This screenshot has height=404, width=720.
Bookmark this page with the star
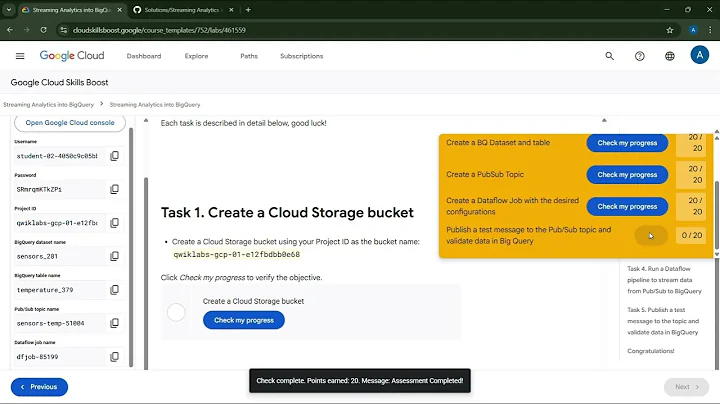click(x=669, y=30)
